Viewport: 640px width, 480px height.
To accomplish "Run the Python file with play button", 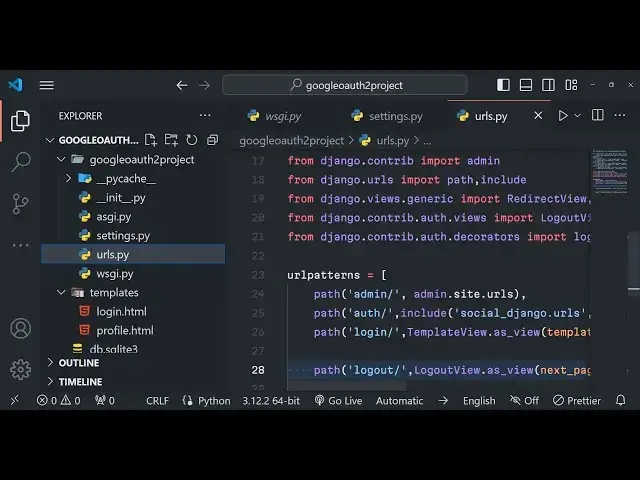I will [x=563, y=116].
